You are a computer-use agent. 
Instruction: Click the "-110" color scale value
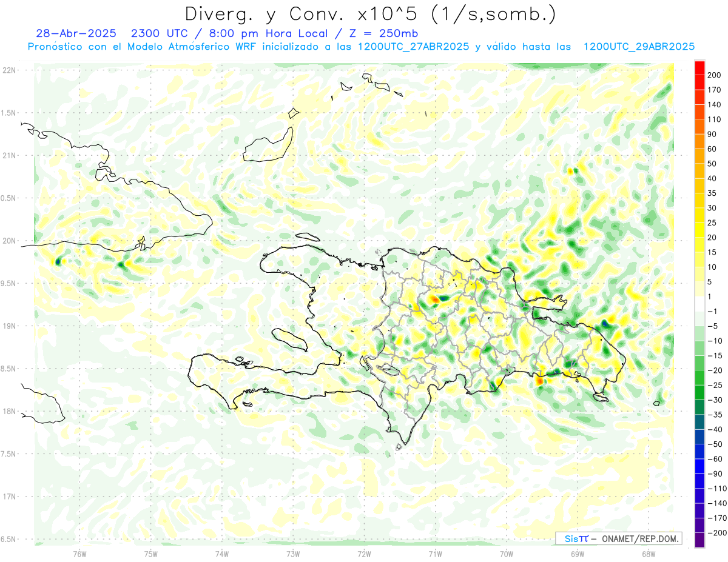click(716, 489)
